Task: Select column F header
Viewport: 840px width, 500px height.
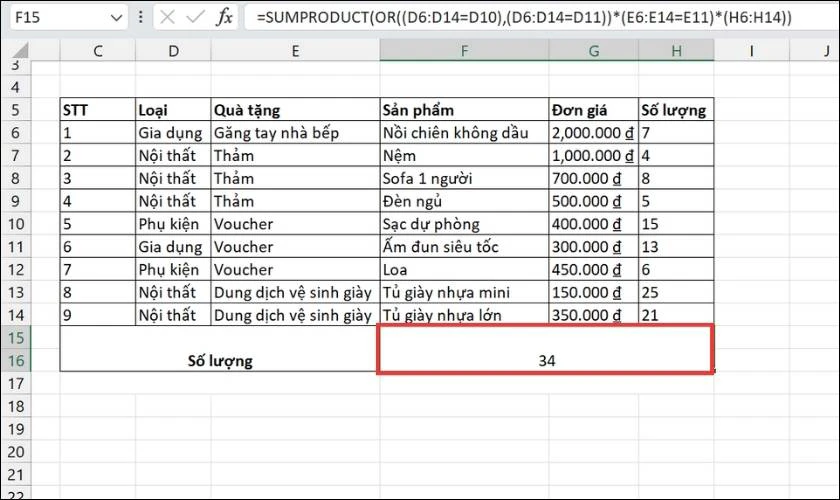Action: pos(464,51)
